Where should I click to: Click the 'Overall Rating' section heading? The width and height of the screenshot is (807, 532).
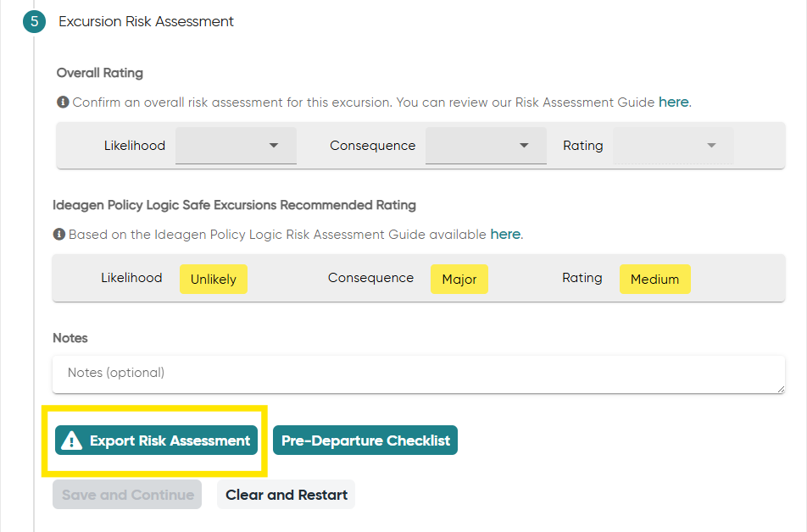point(100,73)
